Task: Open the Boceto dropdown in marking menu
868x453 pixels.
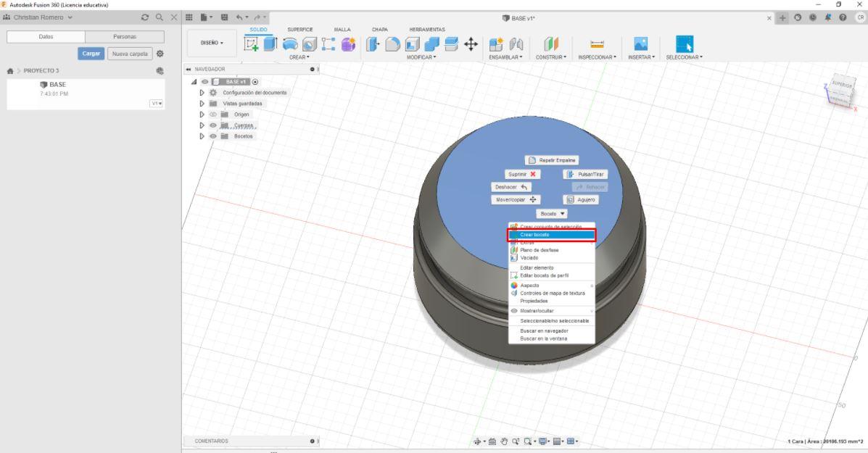Action: (x=552, y=214)
